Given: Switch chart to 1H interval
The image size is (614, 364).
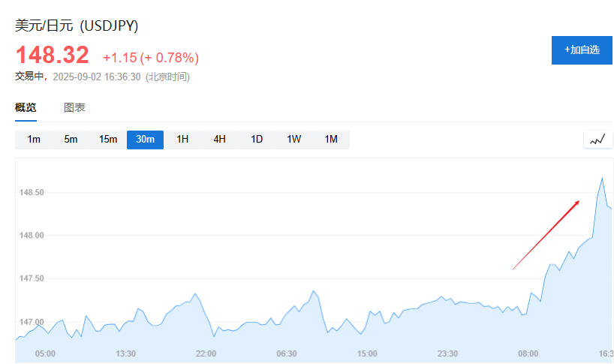Looking at the screenshot, I should [182, 140].
